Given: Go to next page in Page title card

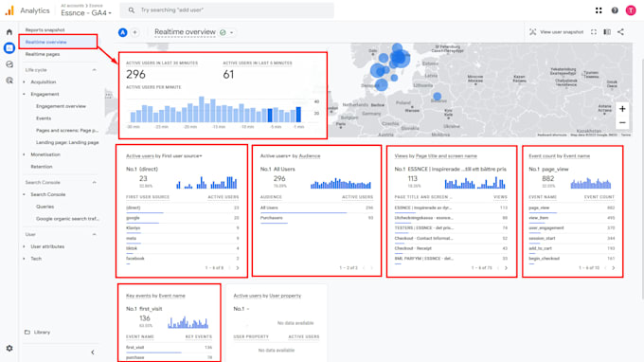Looking at the screenshot, I should (x=506, y=268).
